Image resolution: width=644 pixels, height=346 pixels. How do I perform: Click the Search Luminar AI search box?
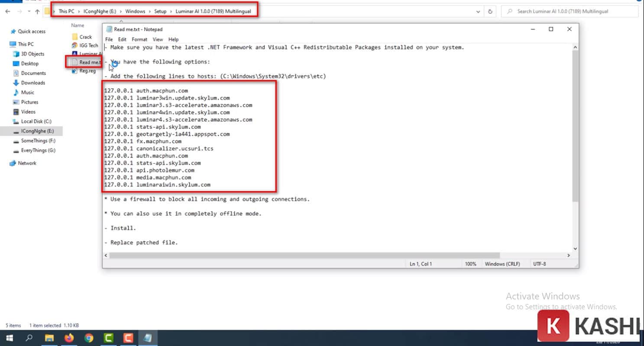click(x=570, y=12)
